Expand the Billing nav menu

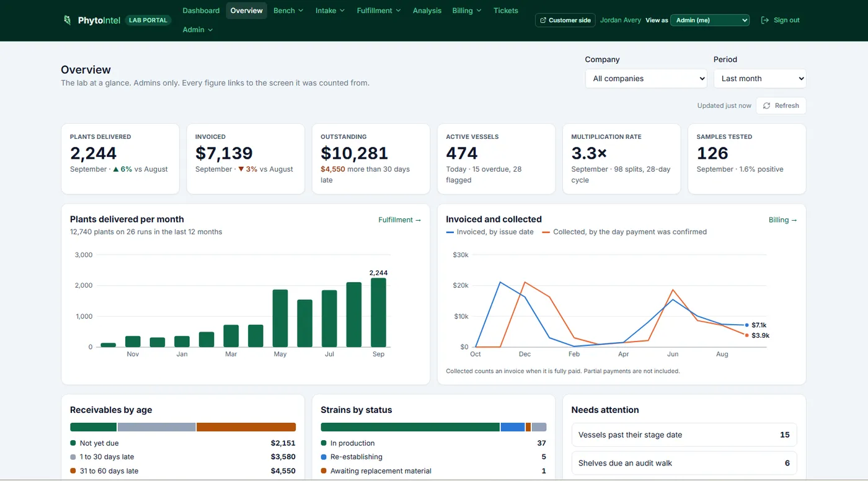(467, 11)
